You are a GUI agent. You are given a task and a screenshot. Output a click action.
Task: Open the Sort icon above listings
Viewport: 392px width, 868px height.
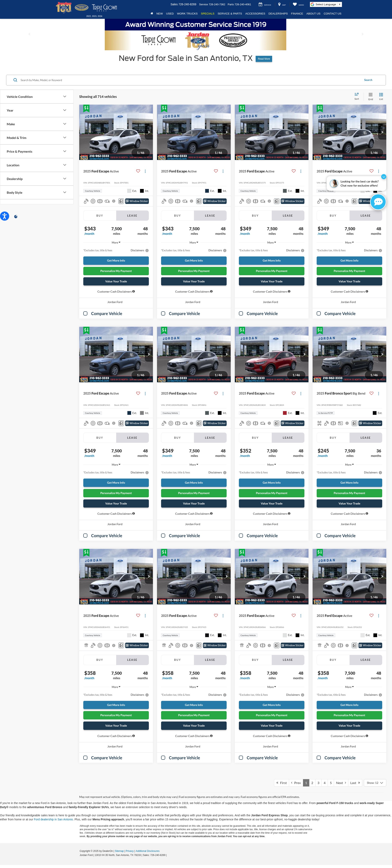[x=357, y=96]
